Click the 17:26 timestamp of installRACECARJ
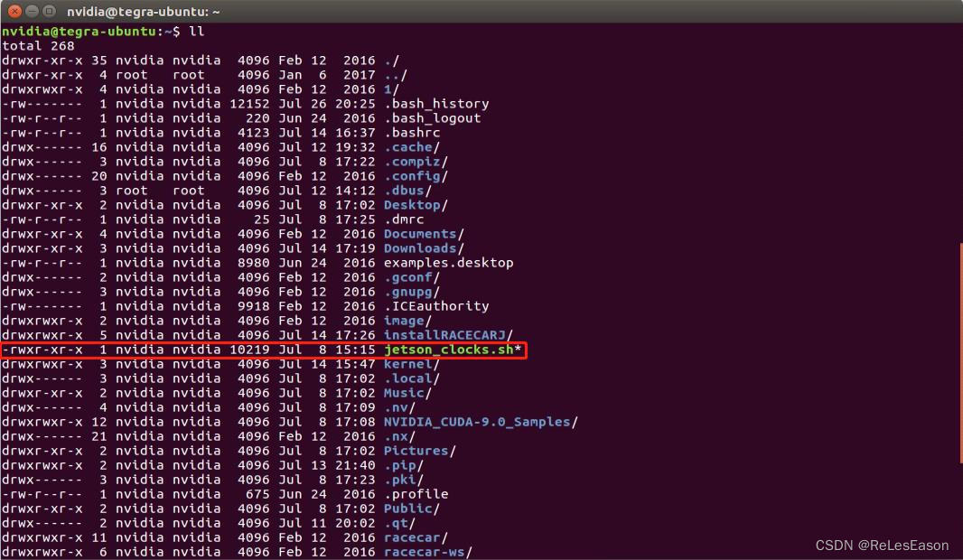 [355, 335]
